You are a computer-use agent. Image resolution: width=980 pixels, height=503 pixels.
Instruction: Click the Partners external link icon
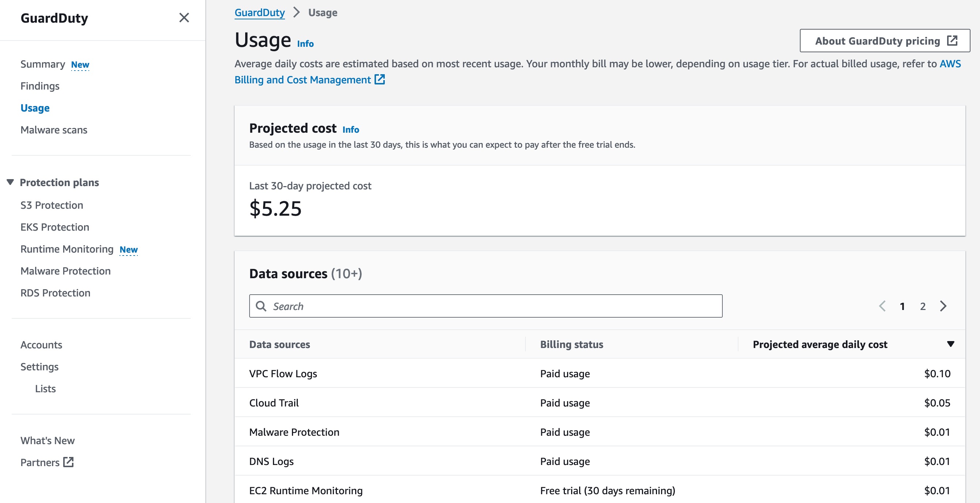click(x=68, y=462)
